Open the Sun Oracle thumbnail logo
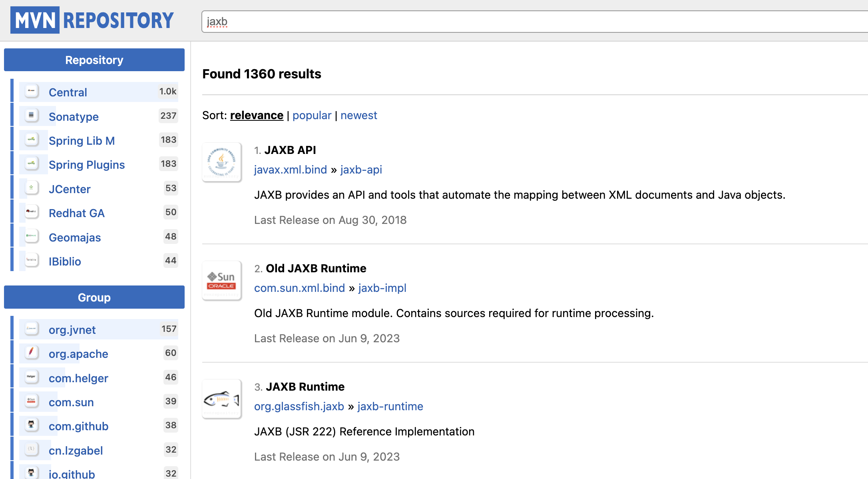Screen dimensions: 868x479 (222, 280)
